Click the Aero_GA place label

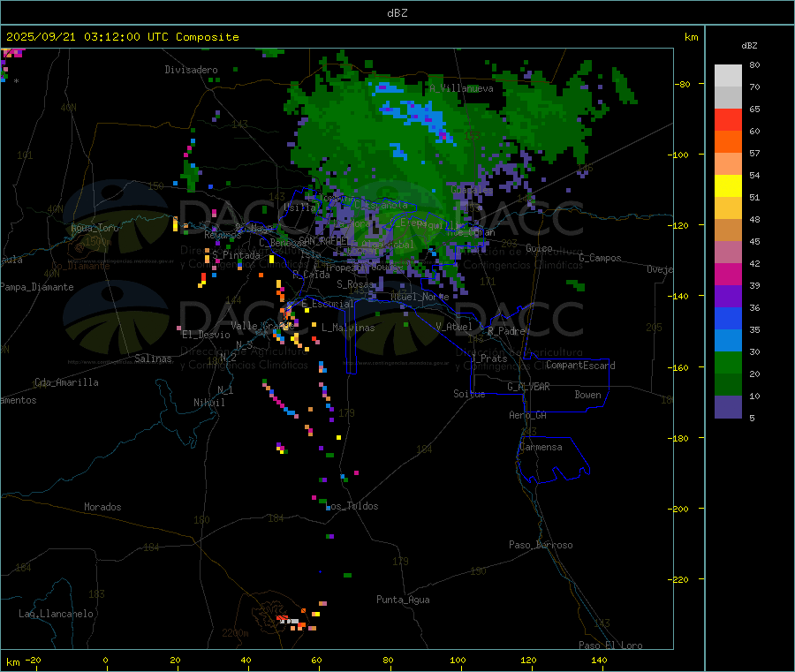(528, 415)
